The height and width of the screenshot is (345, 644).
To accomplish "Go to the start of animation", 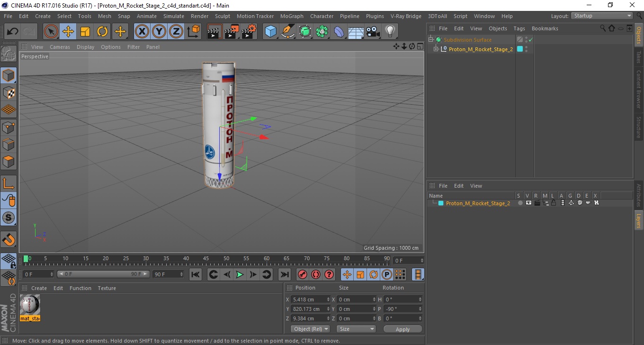I will (x=196, y=274).
